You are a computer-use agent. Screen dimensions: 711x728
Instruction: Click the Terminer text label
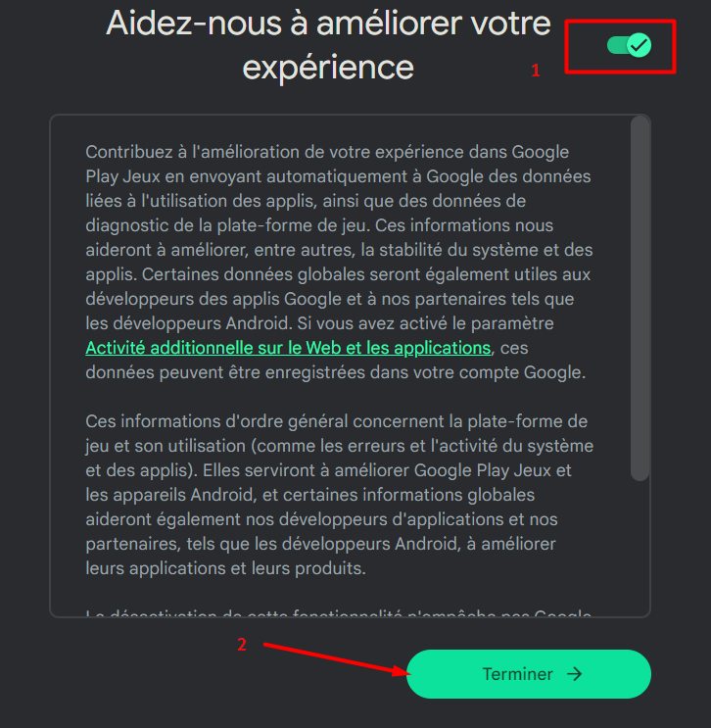[x=517, y=674]
